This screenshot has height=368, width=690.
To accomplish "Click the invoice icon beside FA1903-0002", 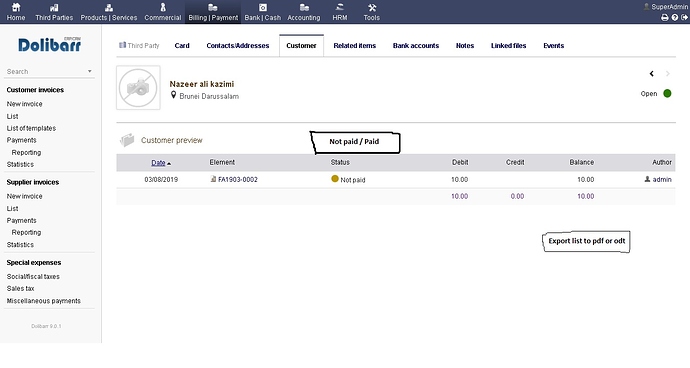I will pyautogui.click(x=213, y=179).
